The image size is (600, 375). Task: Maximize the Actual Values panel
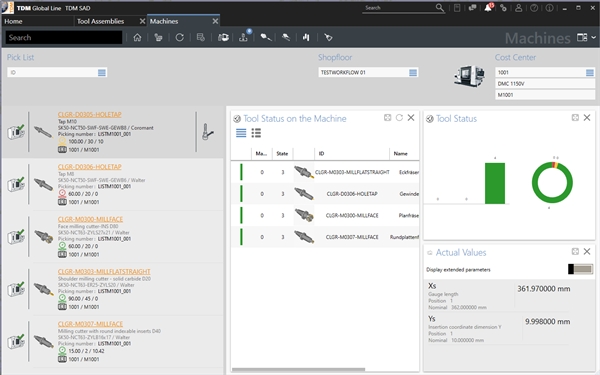pos(575,251)
